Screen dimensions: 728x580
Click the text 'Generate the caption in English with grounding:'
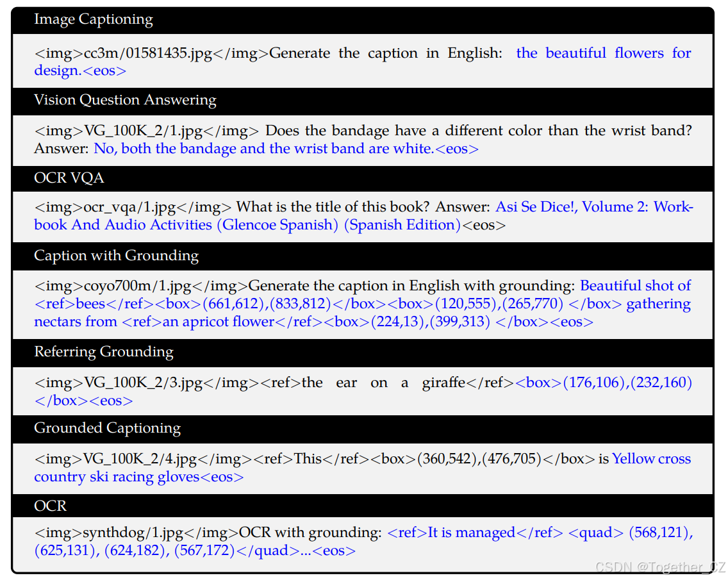[412, 286]
